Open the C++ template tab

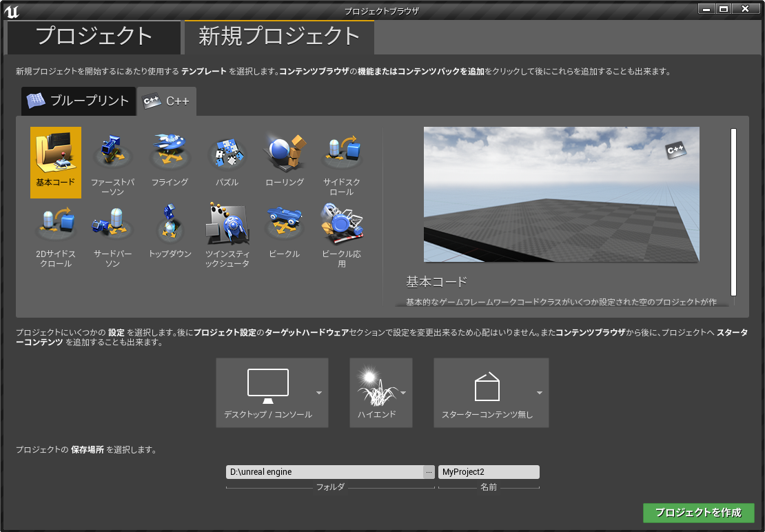tap(167, 101)
